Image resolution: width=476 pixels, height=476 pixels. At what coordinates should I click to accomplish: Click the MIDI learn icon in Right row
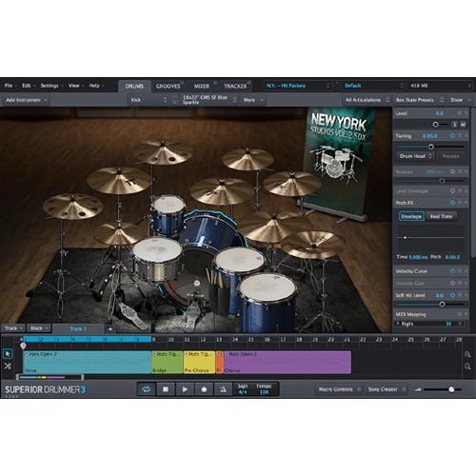448,324
